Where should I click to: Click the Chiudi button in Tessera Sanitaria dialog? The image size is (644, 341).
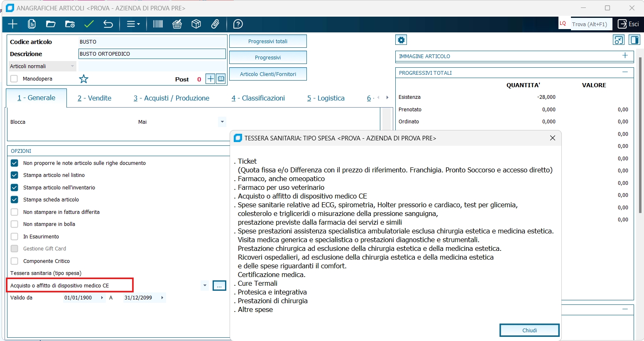pos(529,330)
